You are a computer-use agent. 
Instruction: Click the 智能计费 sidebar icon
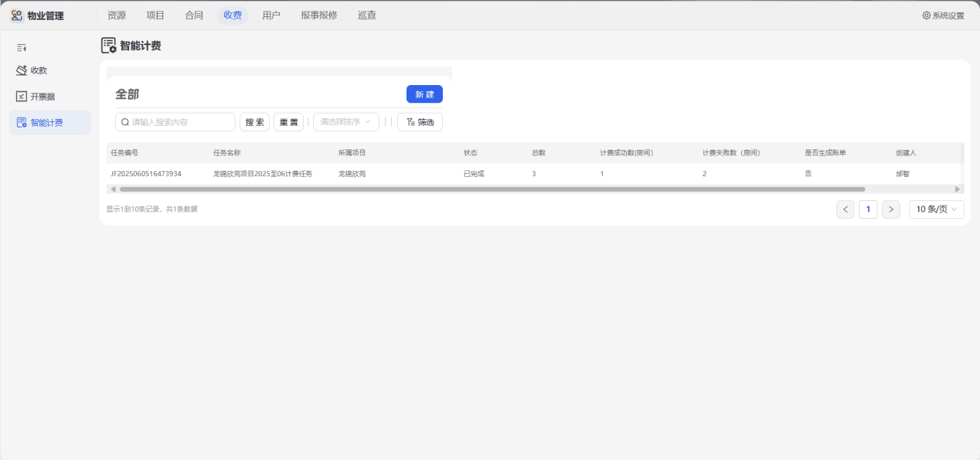pyautogui.click(x=22, y=122)
